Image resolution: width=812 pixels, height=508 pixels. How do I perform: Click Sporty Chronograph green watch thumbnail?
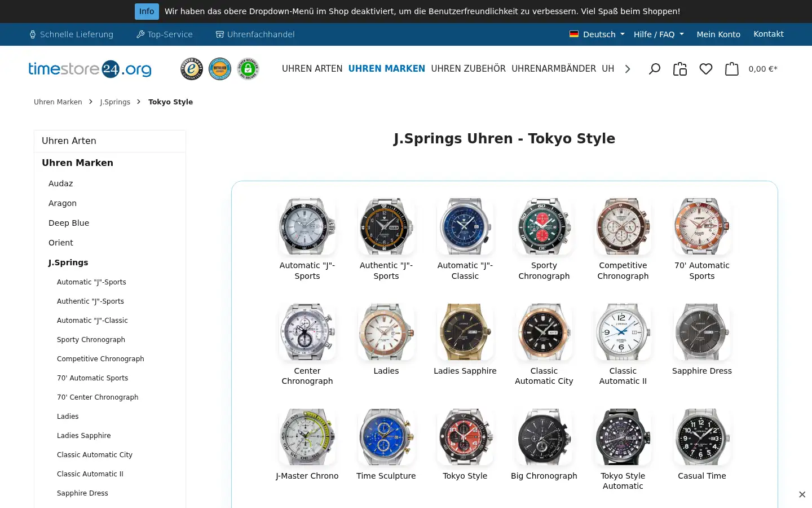[544, 226]
